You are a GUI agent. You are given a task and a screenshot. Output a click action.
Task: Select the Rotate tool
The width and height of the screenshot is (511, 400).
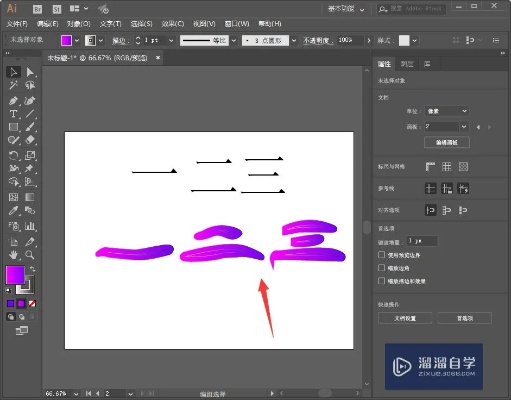point(13,155)
